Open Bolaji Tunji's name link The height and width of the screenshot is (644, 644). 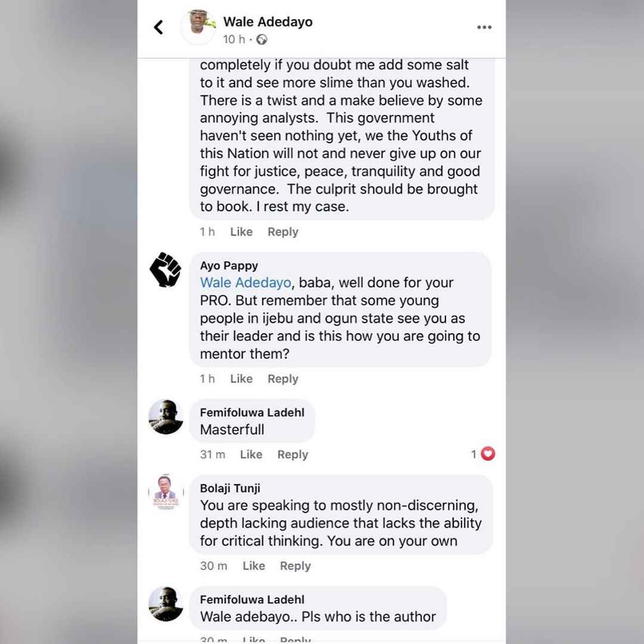point(230,488)
